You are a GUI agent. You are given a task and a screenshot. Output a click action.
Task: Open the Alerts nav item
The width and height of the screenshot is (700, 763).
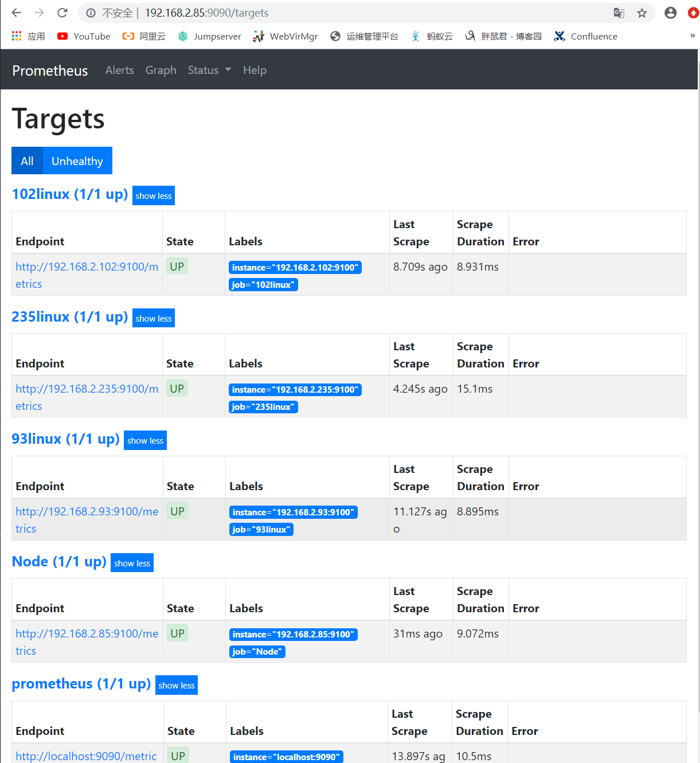119,70
